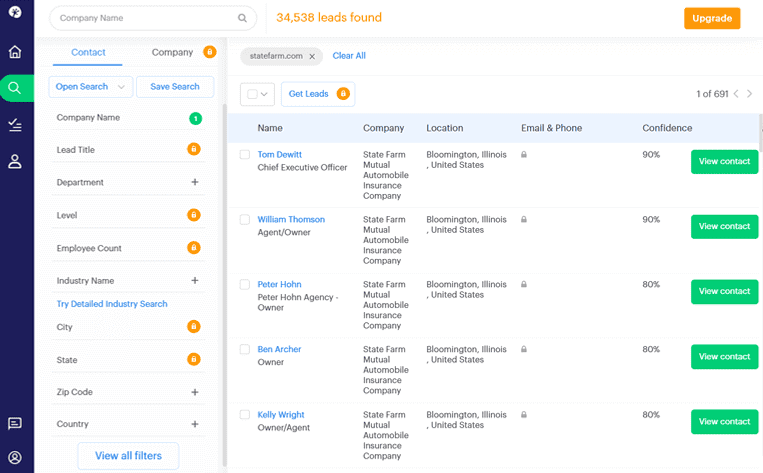
Task: Select the search magnifier sidebar icon
Action: click(x=15, y=88)
